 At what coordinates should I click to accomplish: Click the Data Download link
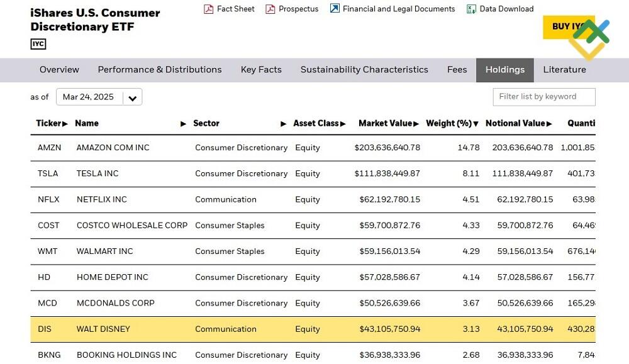tap(506, 9)
